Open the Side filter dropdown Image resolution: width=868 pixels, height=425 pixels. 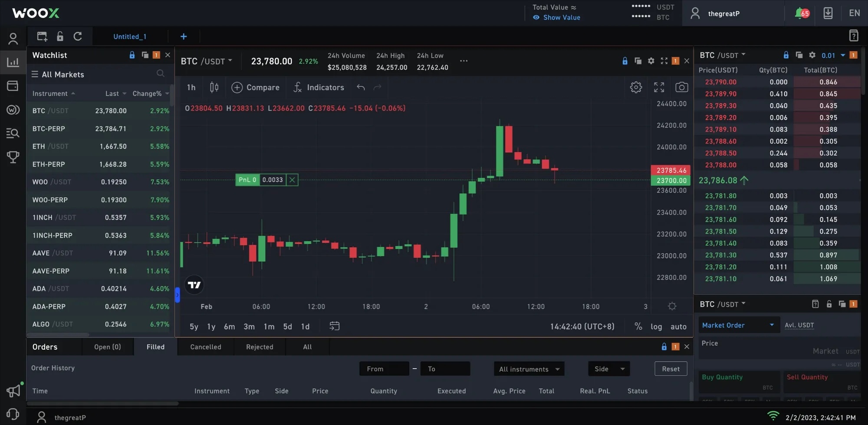click(x=609, y=369)
